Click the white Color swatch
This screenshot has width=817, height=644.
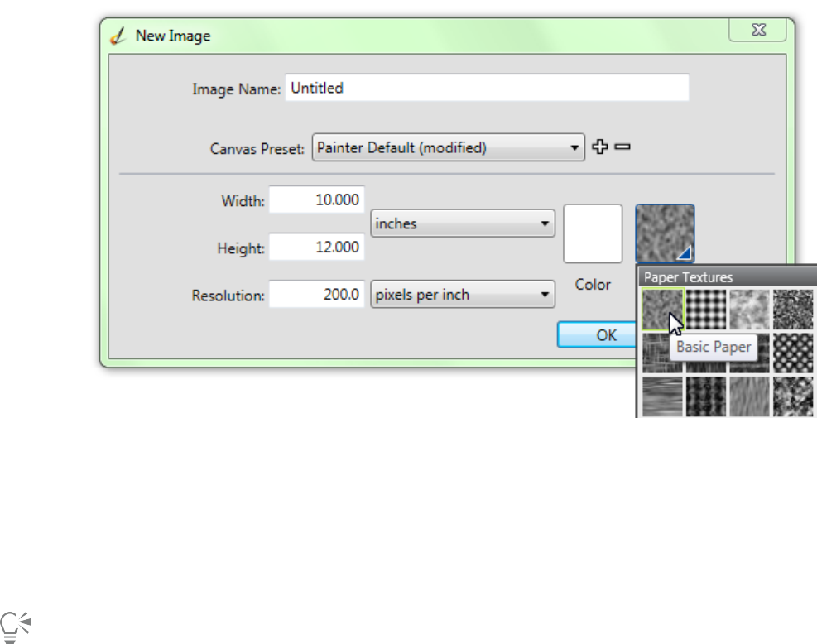(593, 233)
